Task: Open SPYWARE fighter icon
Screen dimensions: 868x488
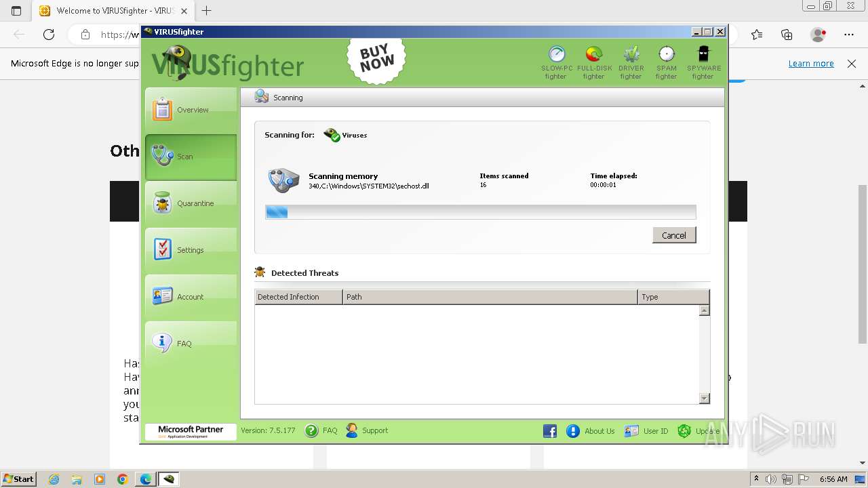Action: click(x=704, y=62)
